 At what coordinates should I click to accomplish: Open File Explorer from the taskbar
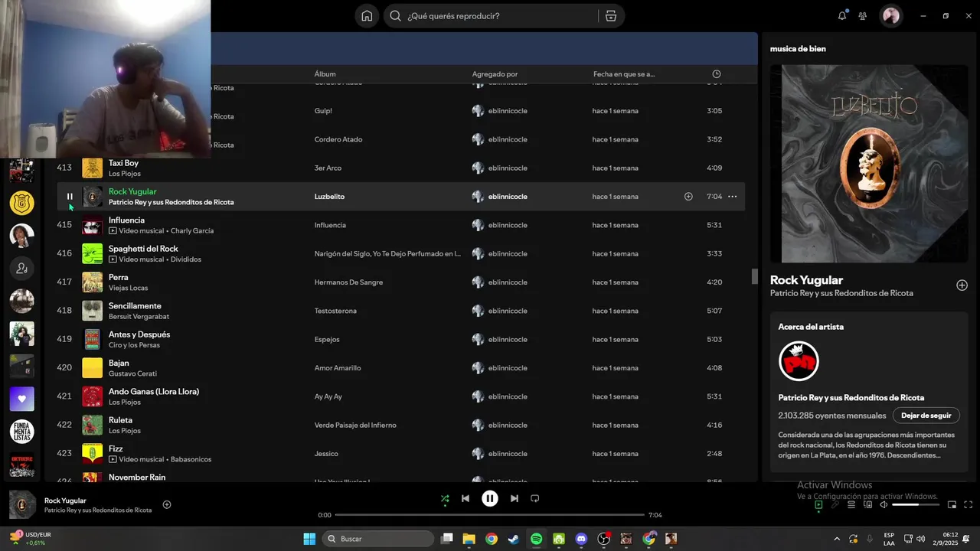pos(469,539)
